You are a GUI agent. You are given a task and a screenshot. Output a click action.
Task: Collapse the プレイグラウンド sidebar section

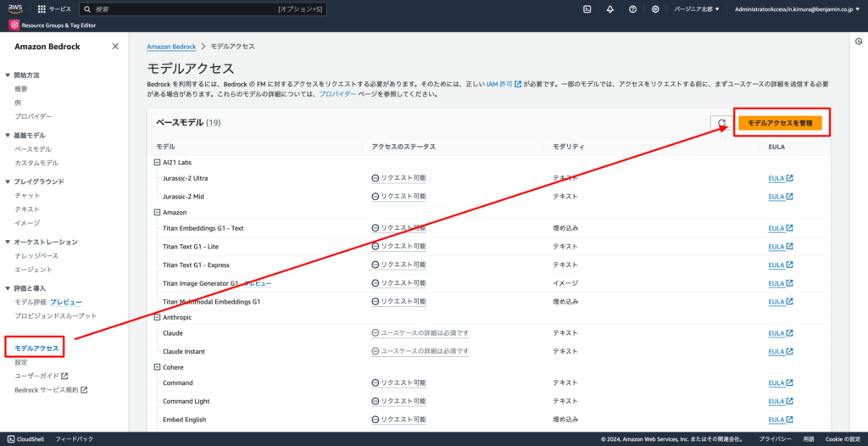tap(8, 181)
